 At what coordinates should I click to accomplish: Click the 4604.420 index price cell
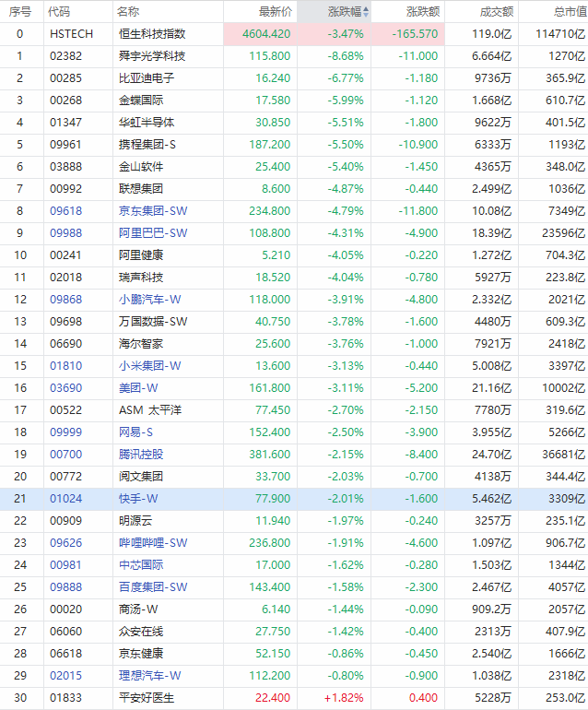click(x=260, y=34)
